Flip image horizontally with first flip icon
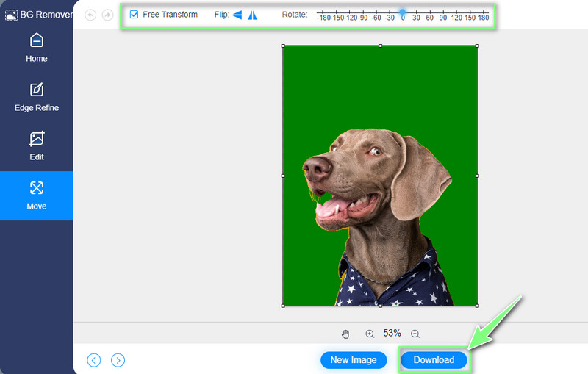 [237, 15]
